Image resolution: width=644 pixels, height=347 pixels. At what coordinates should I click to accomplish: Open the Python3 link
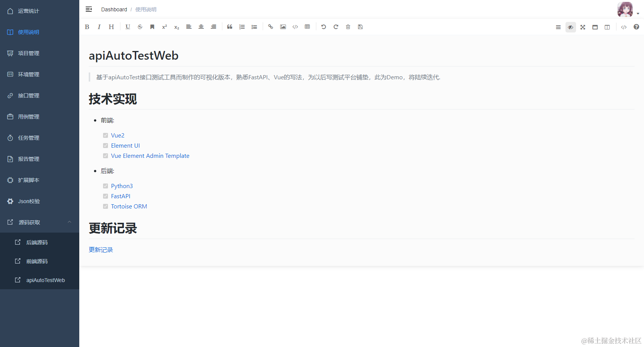122,186
